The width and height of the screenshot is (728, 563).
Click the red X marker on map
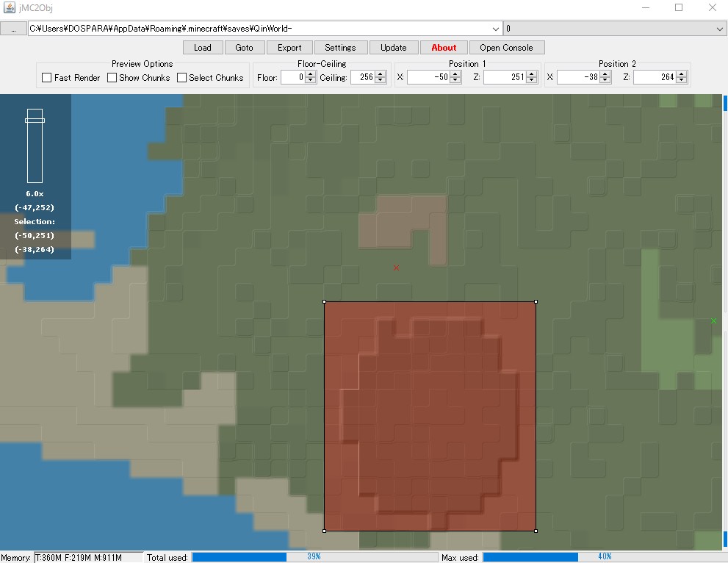(396, 268)
